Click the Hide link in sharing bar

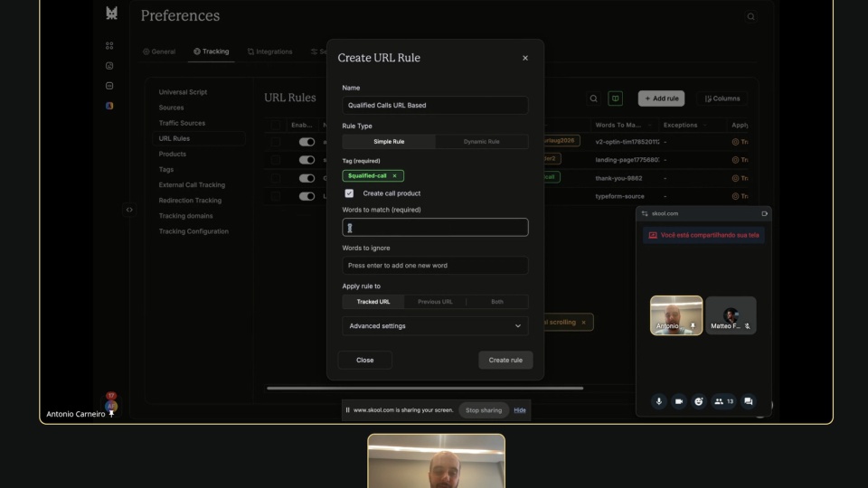(519, 410)
